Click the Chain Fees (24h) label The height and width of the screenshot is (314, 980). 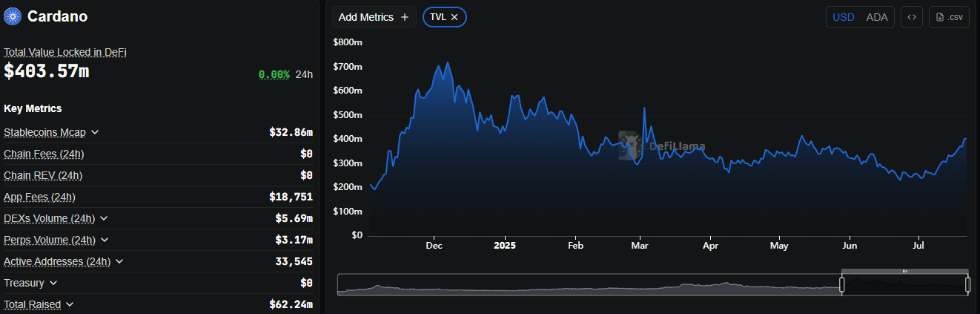click(44, 154)
